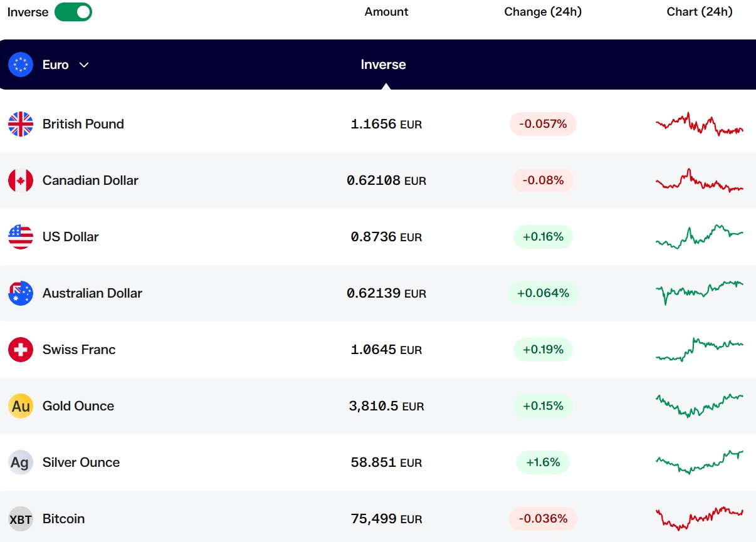756x542 pixels.
Task: Click the Australian Dollar flag icon
Action: pos(21,293)
